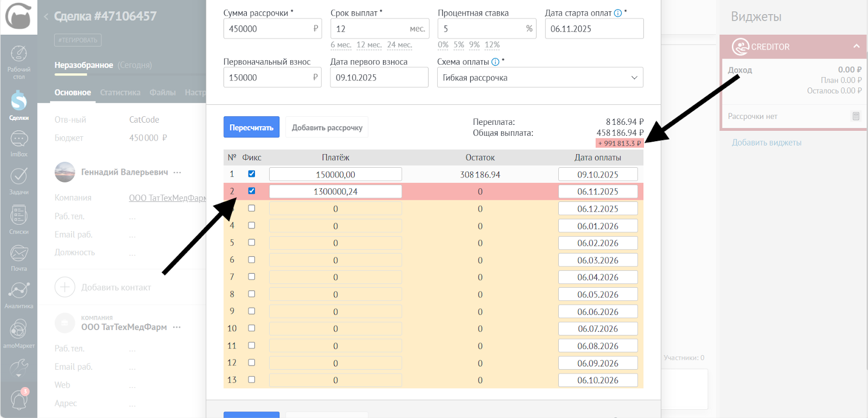Screen dimensions: 868x418
Task: Click the info icon beside Схема оплаты
Action: pos(495,62)
